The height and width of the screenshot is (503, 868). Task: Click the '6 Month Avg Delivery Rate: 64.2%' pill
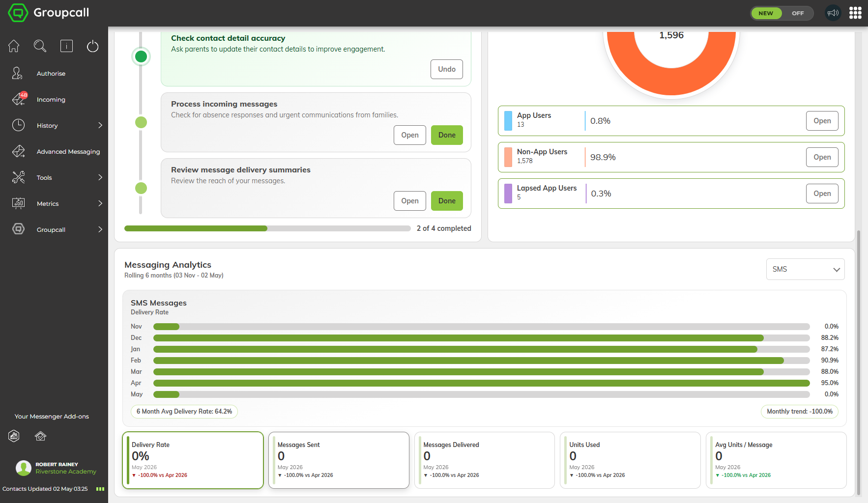tap(184, 412)
